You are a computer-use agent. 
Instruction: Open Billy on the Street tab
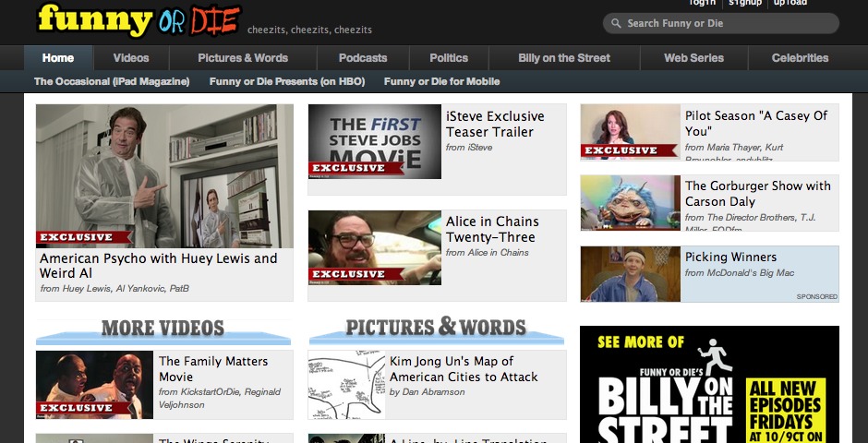[564, 57]
